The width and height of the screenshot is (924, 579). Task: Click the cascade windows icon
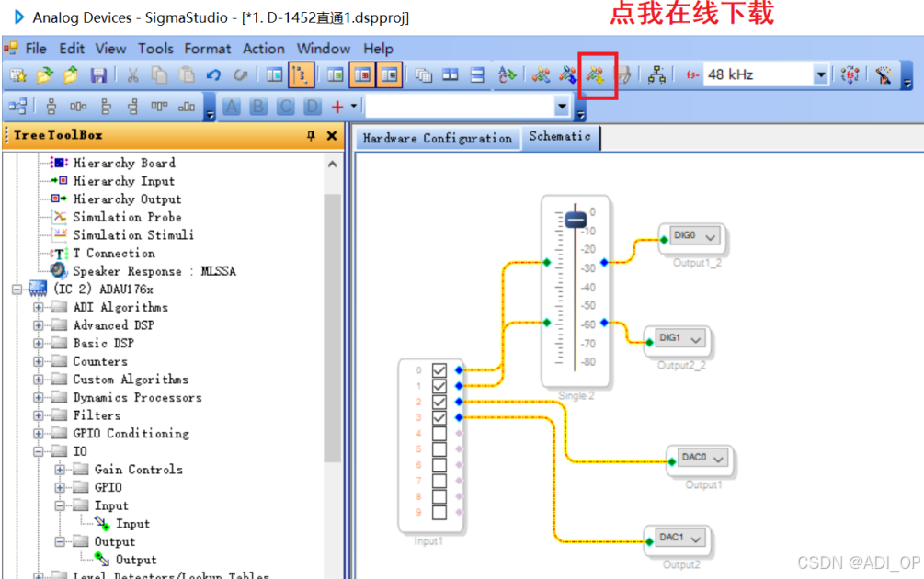(424, 74)
